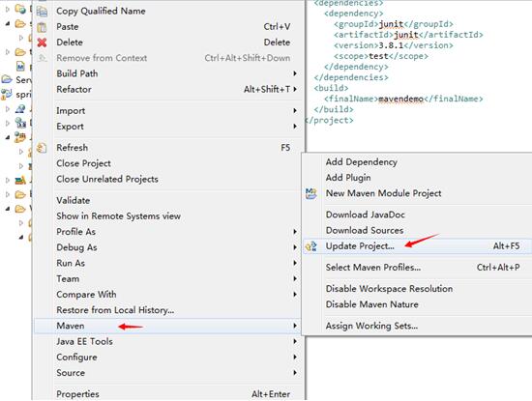Select Refresh menu entry
Viewport: 532px width, 401px height.
[168, 148]
